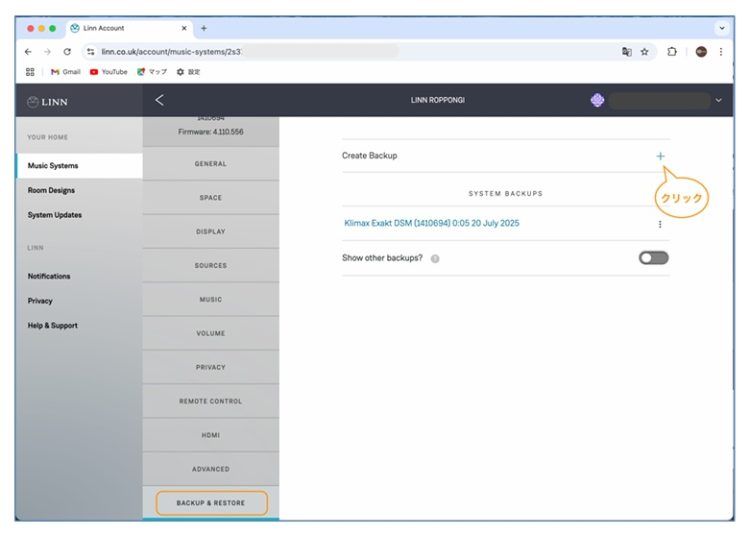This screenshot has width=750, height=535.
Task: Click the LINN logo
Action: point(47,102)
